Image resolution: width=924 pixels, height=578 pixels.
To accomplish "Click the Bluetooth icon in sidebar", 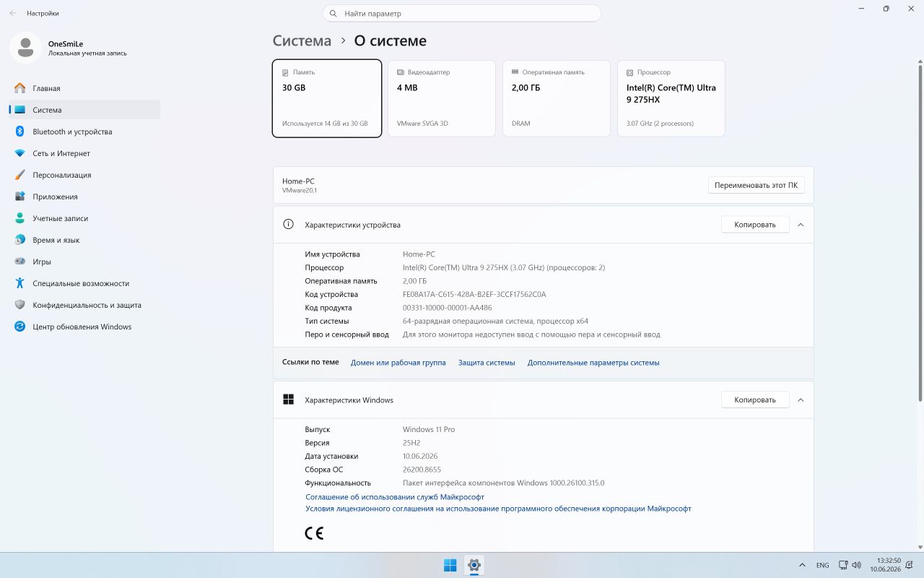I will (19, 131).
